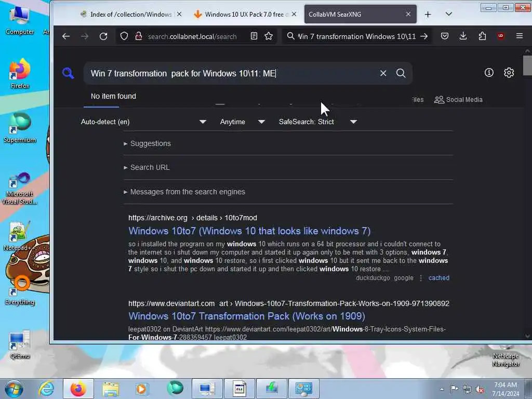Click the QtEmu desktop shortcut

[x=20, y=345]
